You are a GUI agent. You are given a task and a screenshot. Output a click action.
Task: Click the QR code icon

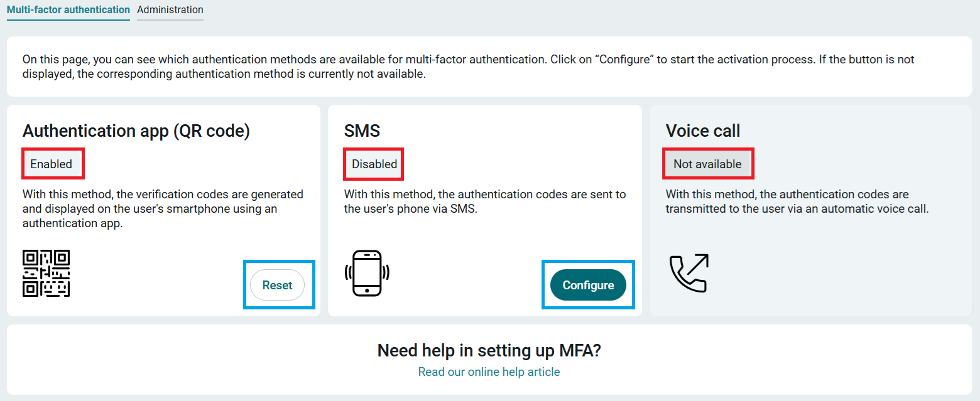[x=46, y=273]
